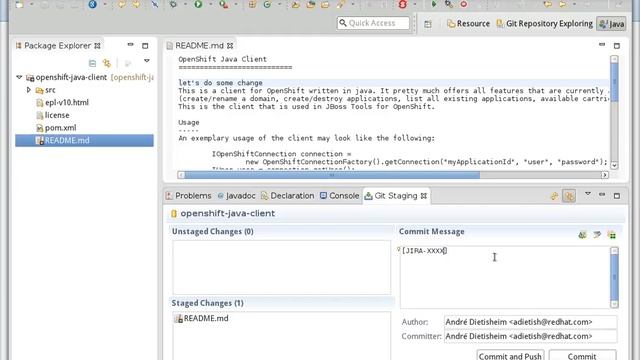Click the Unstaged Changes (0) header
Screen dimensions: 640x360
coord(213,231)
